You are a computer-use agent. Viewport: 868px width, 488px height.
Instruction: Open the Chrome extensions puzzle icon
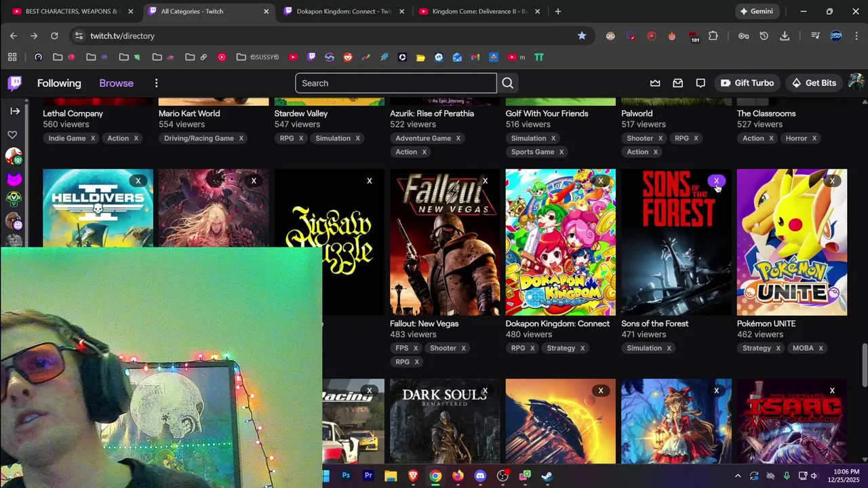coord(713,35)
